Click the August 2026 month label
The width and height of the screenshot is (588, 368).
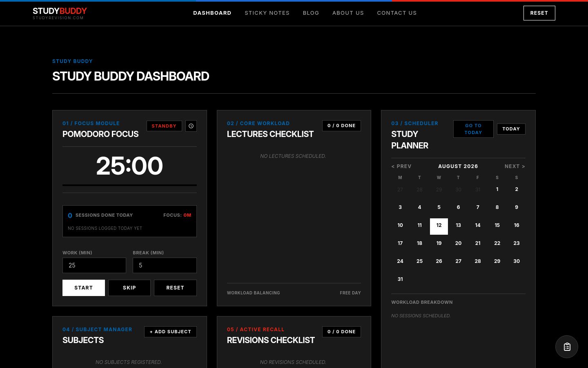[458, 166]
